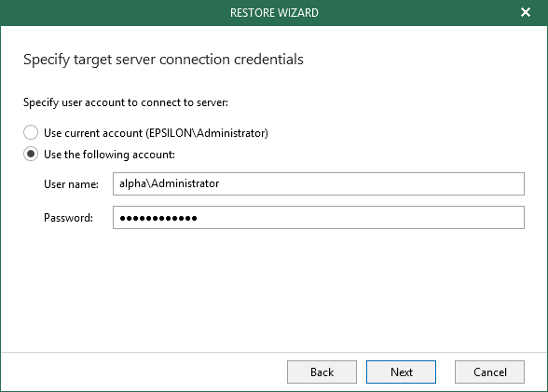Select the Use the following account radio button
The width and height of the screenshot is (548, 392).
pos(31,154)
